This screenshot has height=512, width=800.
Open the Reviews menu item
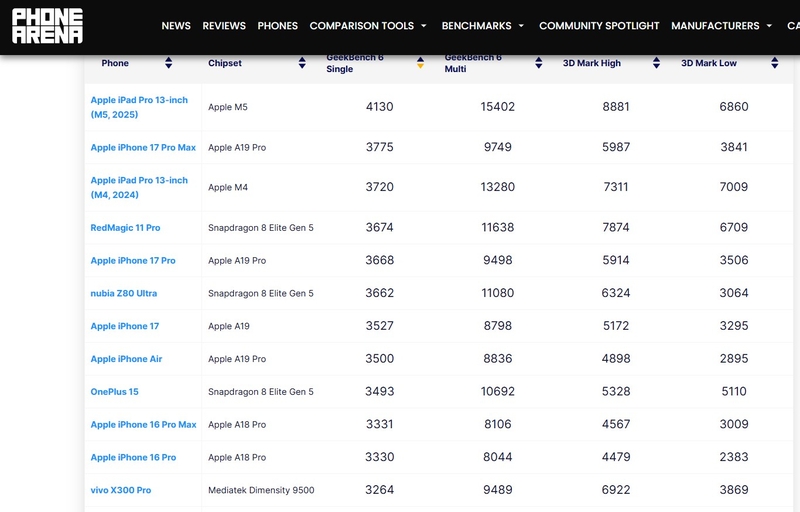coord(224,25)
